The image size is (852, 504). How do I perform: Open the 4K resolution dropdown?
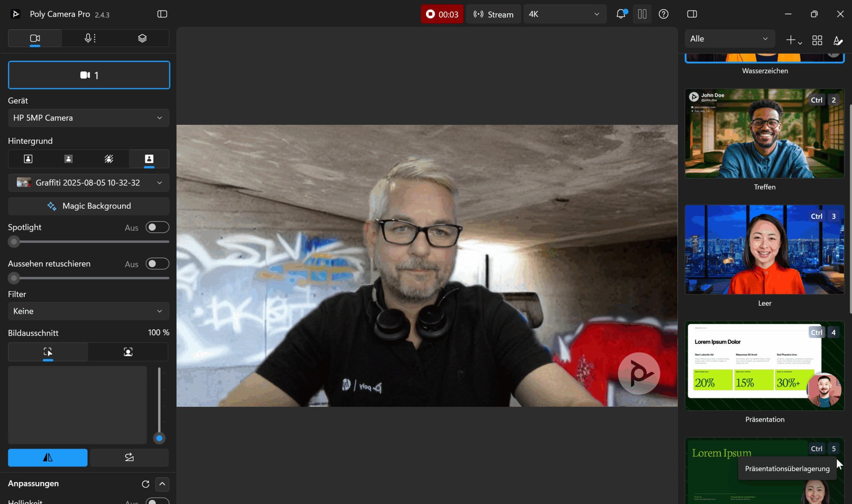pos(564,14)
